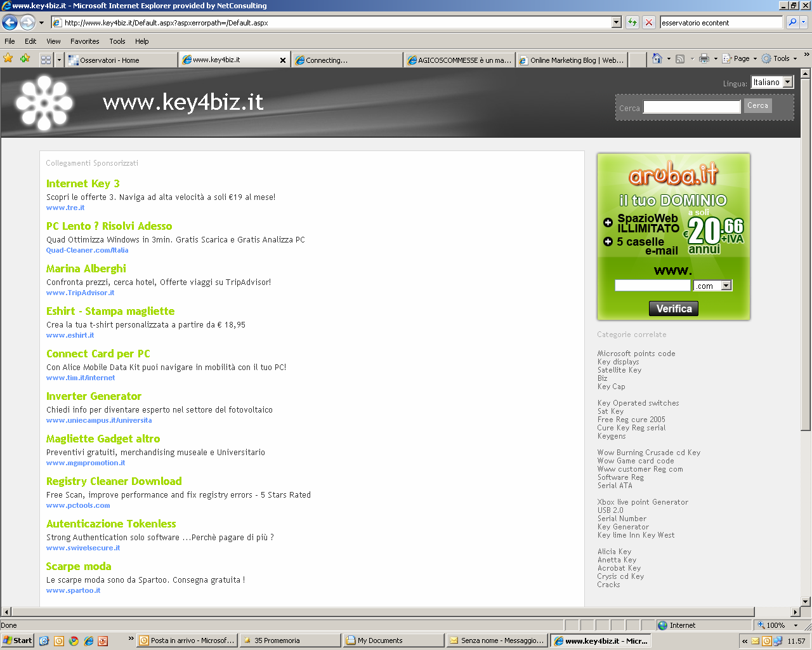Open search provider options dropdown arrow
Image resolution: width=812 pixels, height=650 pixels.
point(804,22)
